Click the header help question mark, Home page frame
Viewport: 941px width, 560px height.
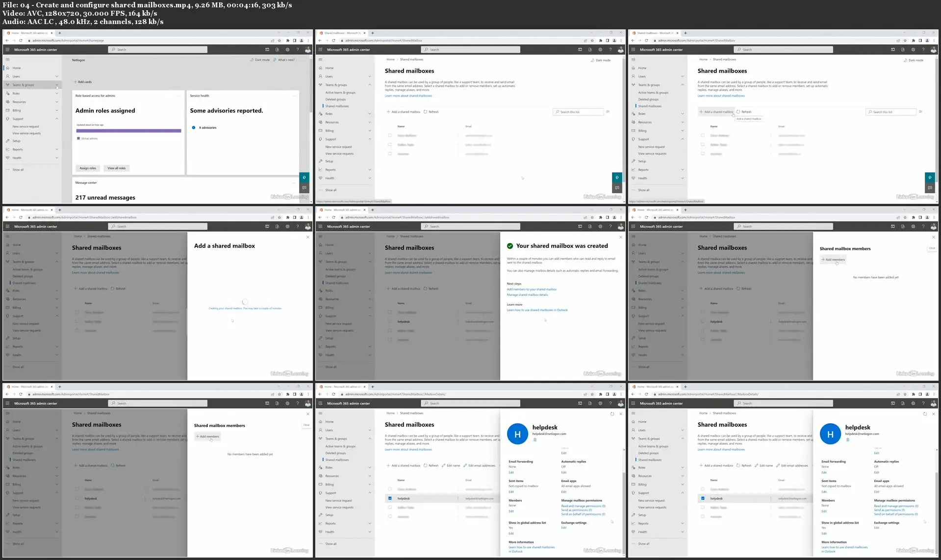click(x=297, y=49)
